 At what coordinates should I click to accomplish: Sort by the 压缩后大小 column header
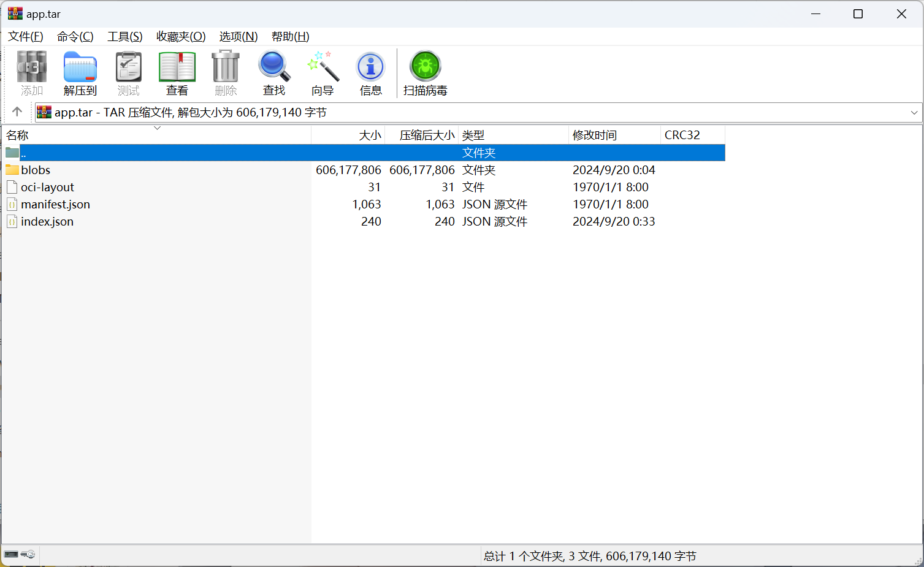click(x=422, y=135)
